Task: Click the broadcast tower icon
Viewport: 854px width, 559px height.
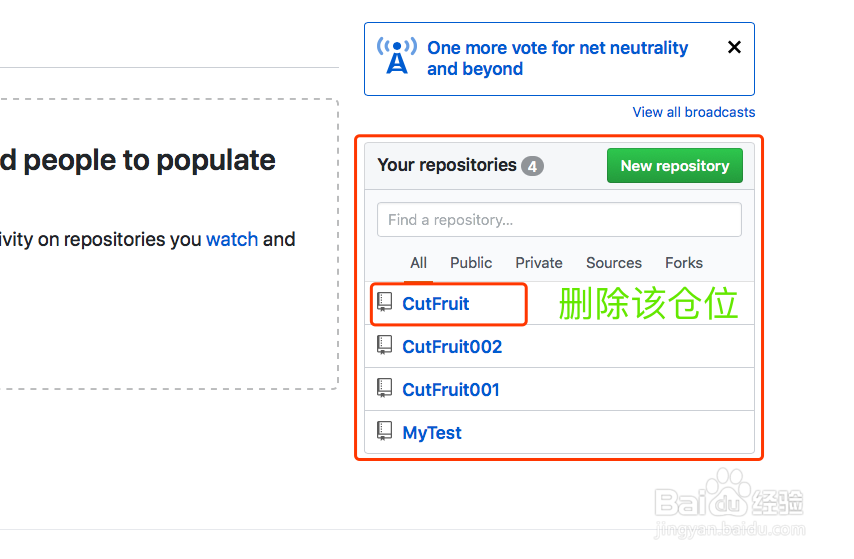Action: click(x=397, y=56)
